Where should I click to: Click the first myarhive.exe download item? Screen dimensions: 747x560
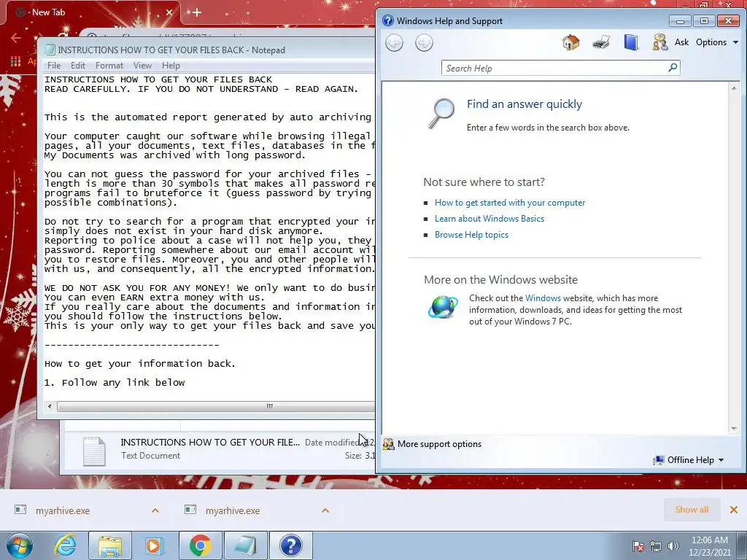[x=63, y=510]
